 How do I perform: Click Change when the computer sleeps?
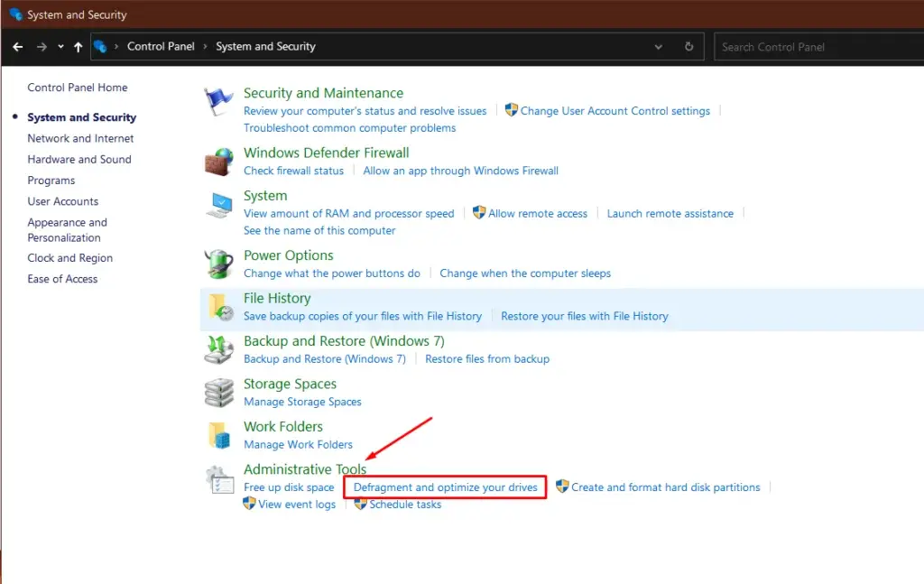tap(525, 273)
